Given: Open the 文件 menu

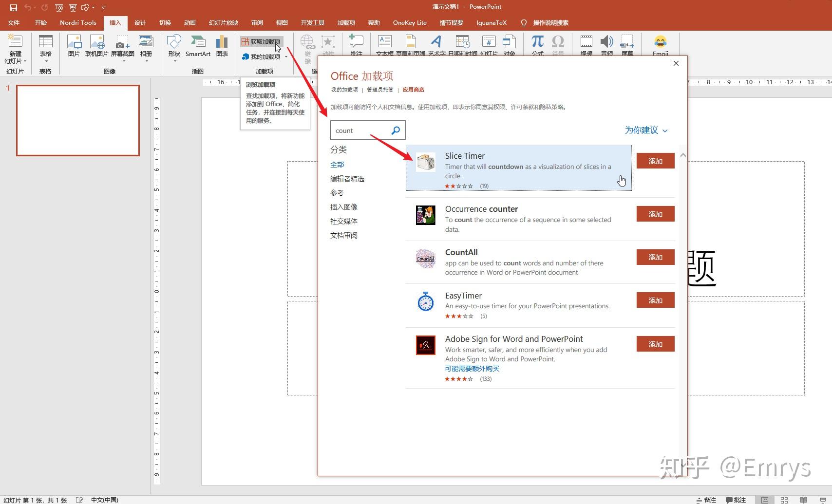Looking at the screenshot, I should click(14, 23).
